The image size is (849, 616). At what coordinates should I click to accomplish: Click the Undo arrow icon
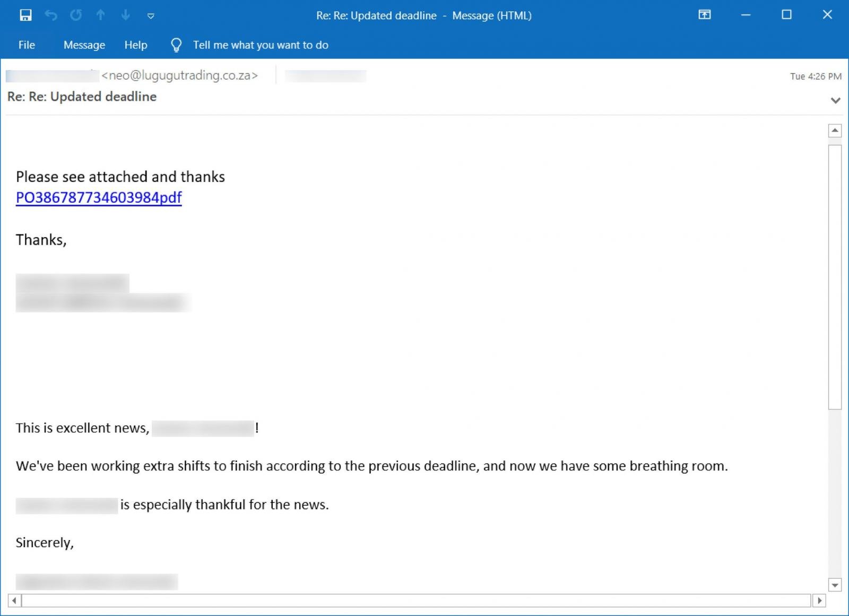pyautogui.click(x=51, y=15)
